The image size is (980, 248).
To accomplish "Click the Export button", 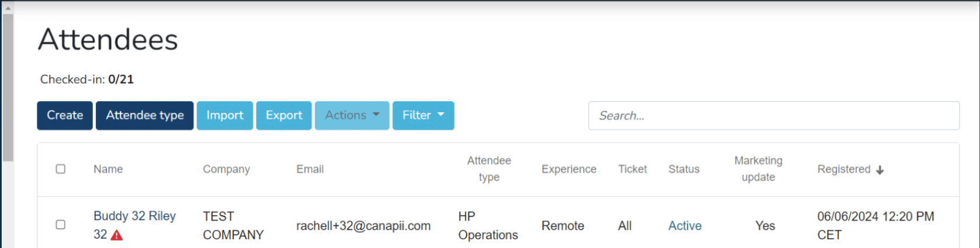I will click(284, 115).
